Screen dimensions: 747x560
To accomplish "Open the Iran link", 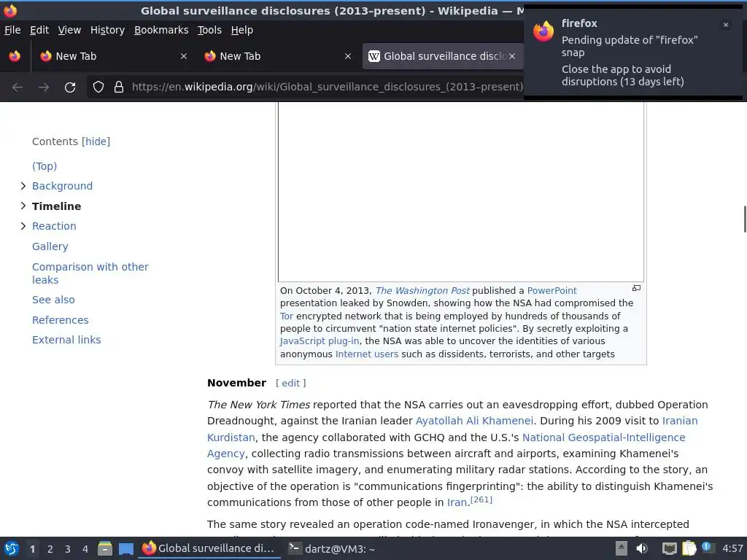I will (457, 503).
